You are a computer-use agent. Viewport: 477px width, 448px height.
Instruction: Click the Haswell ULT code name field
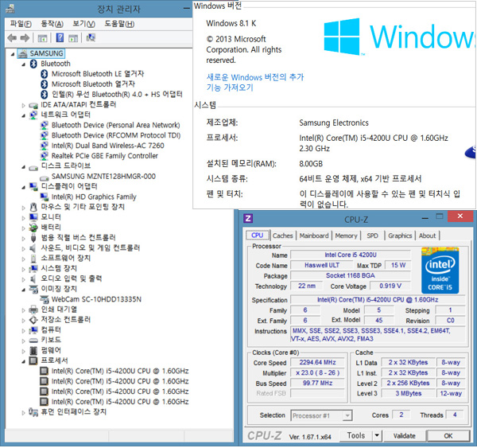coord(321,265)
